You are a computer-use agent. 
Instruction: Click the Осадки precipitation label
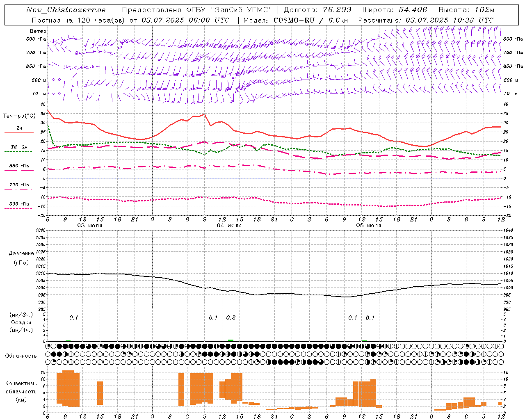point(21,322)
